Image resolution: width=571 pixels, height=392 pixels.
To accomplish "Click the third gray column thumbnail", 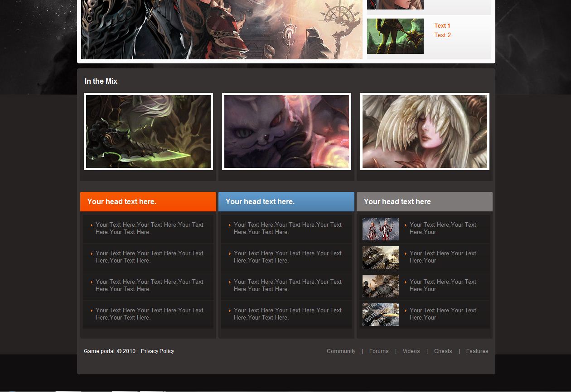I will [381, 286].
